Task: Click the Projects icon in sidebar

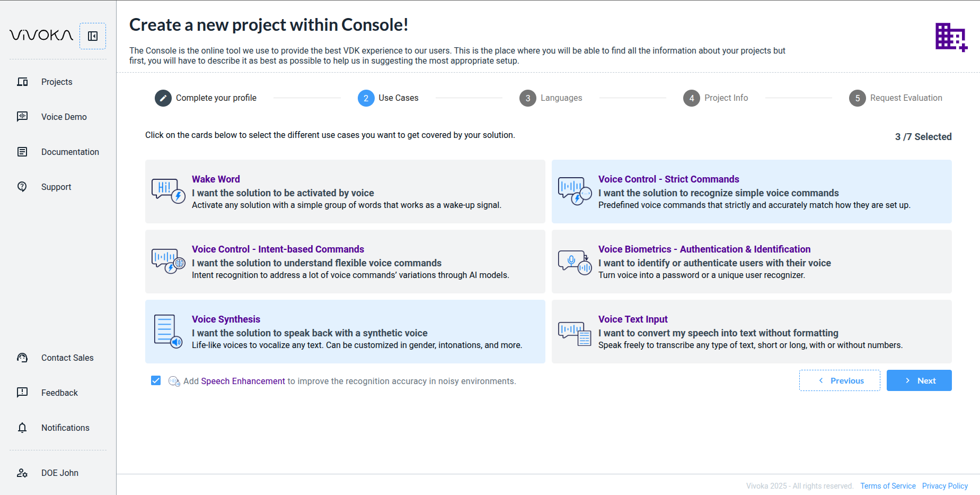Action: pos(22,82)
